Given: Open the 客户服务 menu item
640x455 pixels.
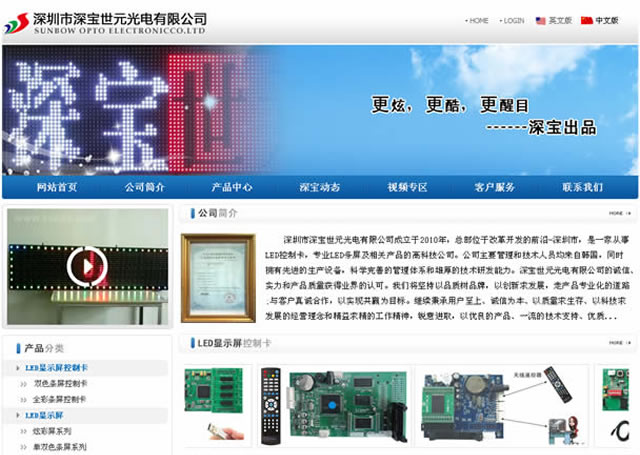Looking at the screenshot, I should (495, 187).
